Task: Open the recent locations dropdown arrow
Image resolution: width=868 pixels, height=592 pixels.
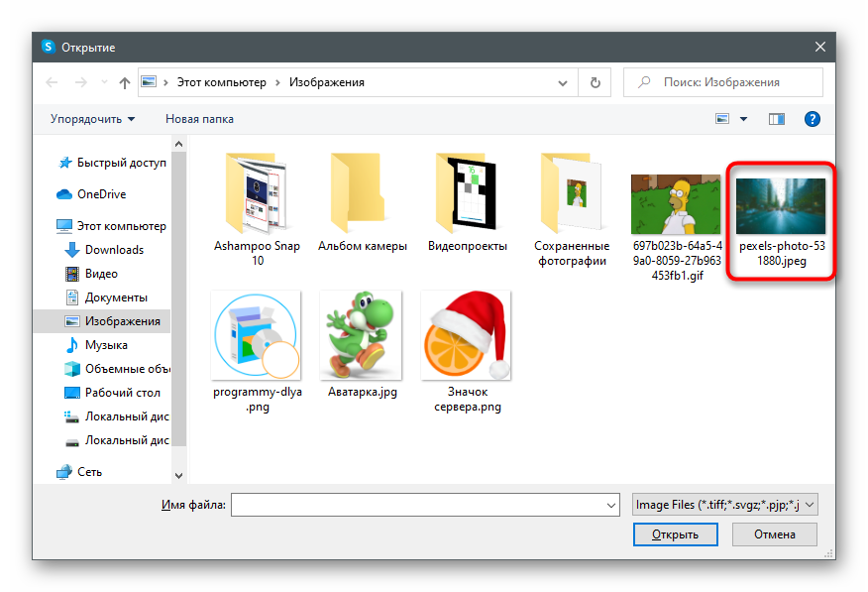Action: click(x=104, y=82)
